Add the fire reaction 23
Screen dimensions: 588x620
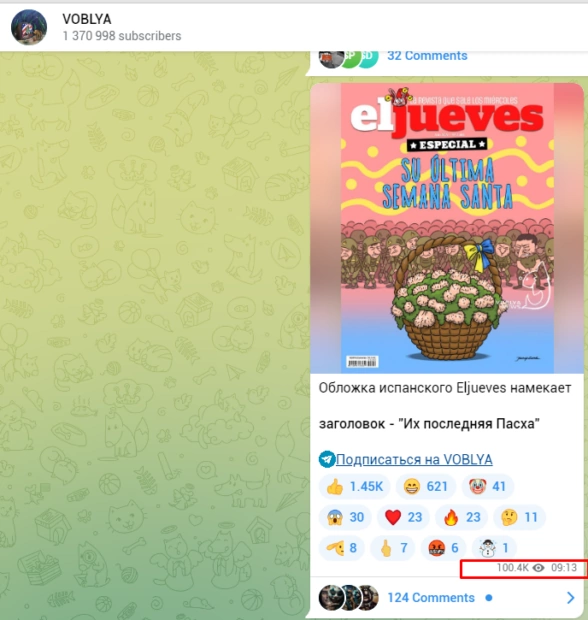[461, 517]
